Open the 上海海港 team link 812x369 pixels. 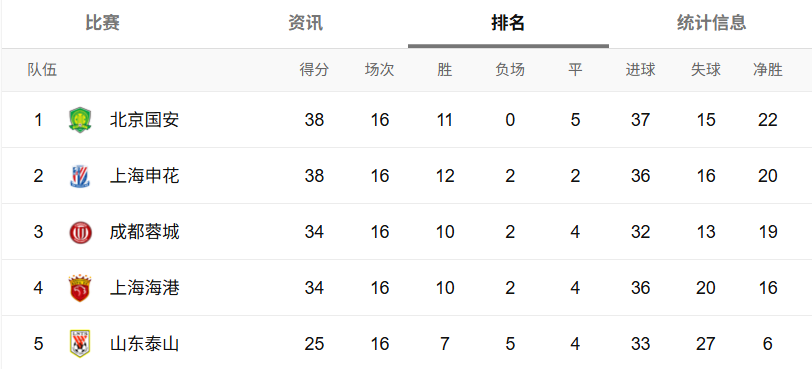click(144, 288)
